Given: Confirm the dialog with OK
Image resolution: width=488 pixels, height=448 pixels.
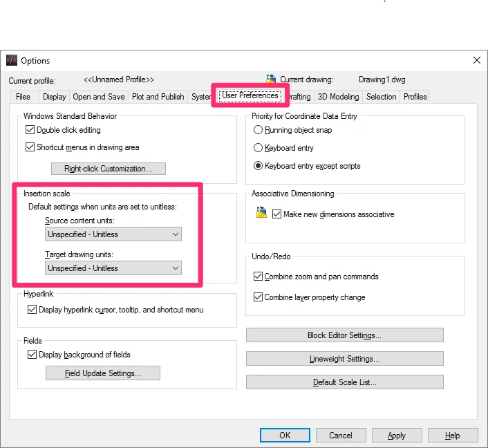Looking at the screenshot, I should click(285, 436).
